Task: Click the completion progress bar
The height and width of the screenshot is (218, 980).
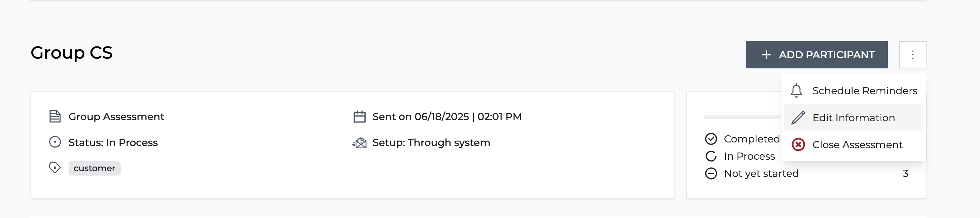Action: (743, 117)
